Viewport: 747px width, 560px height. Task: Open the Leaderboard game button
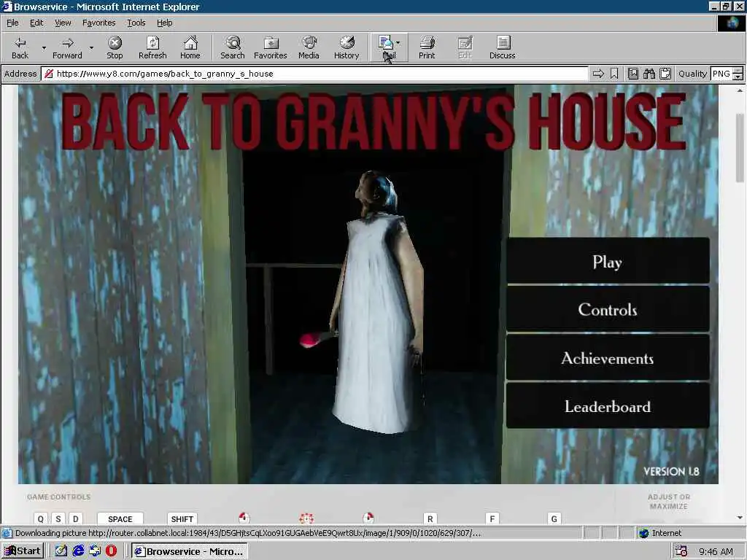608,406
